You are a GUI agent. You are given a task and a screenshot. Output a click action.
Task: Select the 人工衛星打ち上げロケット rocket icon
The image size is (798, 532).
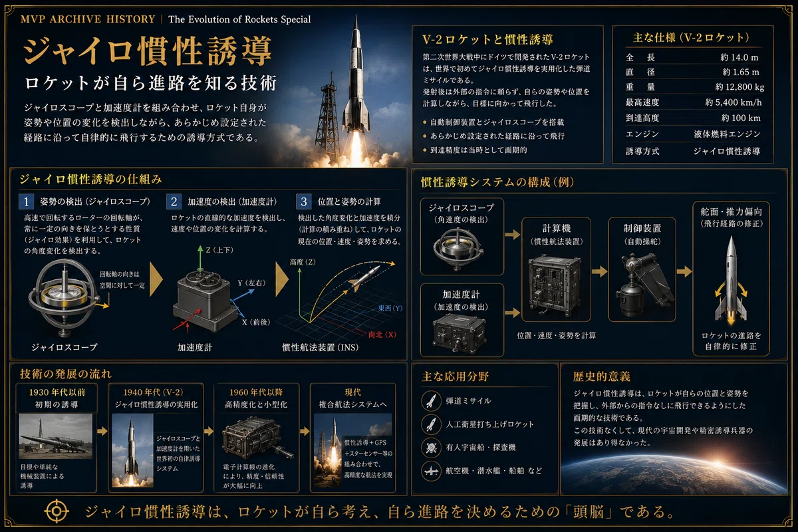430,424
